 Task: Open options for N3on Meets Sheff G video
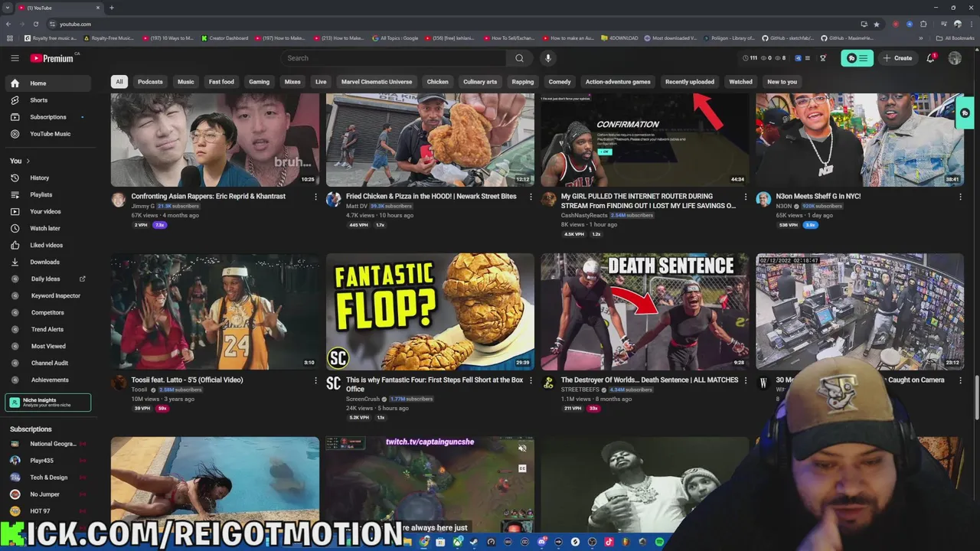pos(960,197)
